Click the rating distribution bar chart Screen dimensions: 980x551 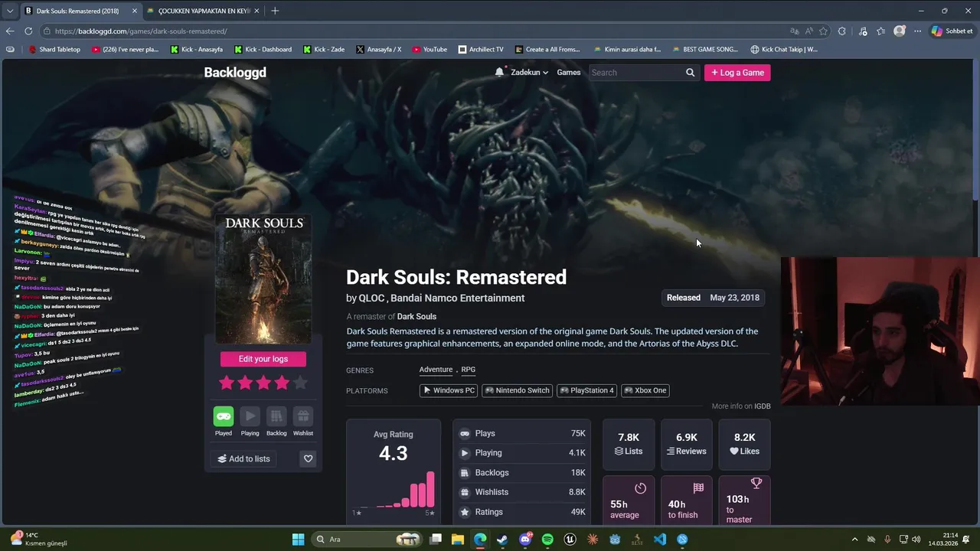tap(394, 490)
